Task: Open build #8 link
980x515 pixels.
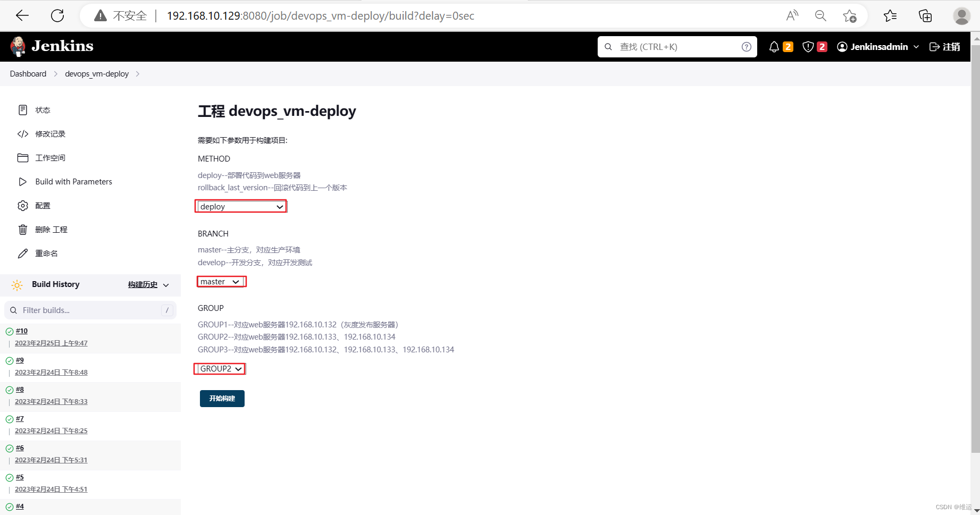Action: click(x=20, y=390)
